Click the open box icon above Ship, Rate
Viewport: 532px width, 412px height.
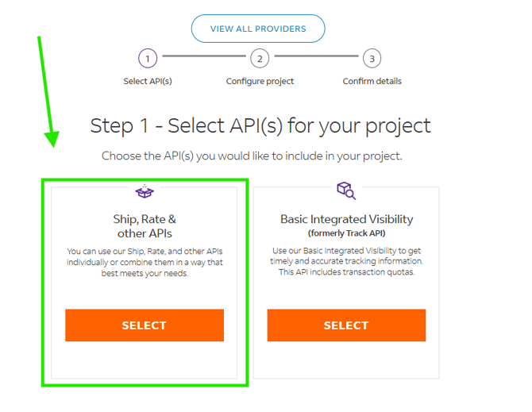click(x=144, y=191)
